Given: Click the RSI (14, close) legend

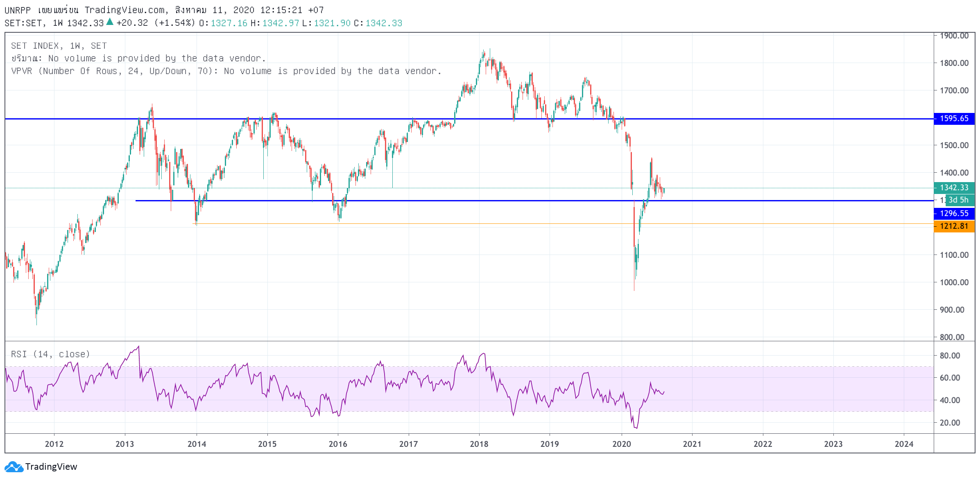Looking at the screenshot, I should tap(50, 354).
